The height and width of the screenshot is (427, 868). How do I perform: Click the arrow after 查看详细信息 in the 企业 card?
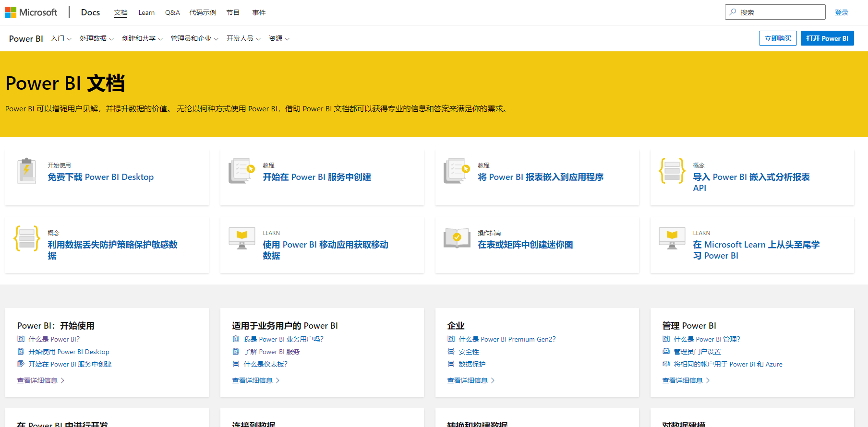pyautogui.click(x=493, y=380)
